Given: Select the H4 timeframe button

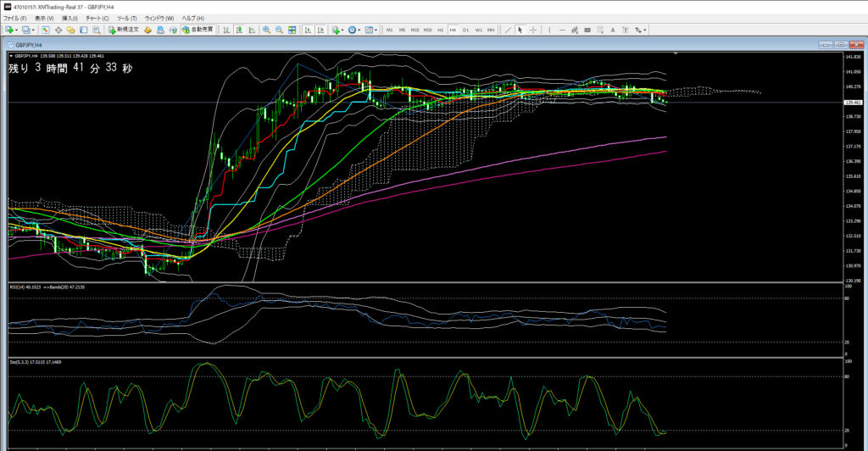Looking at the screenshot, I should tap(453, 30).
